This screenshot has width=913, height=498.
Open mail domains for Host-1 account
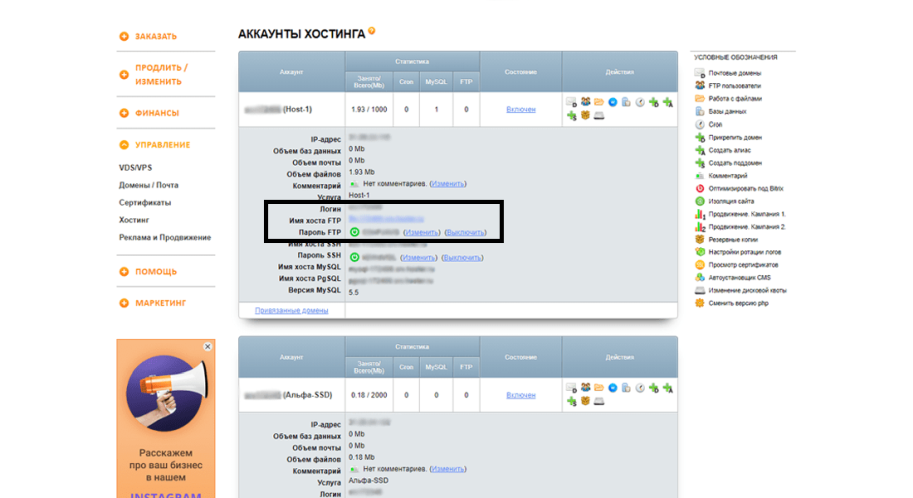[571, 102]
